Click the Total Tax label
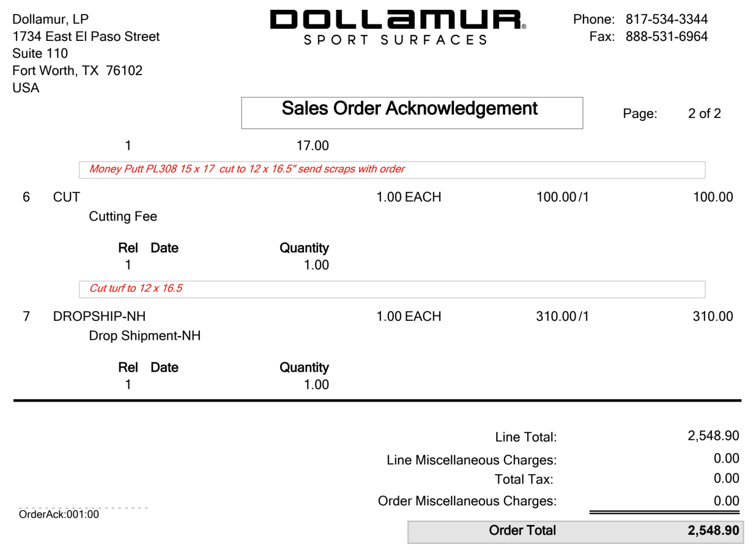Screen dimensions: 756x550 pyautogui.click(x=524, y=480)
